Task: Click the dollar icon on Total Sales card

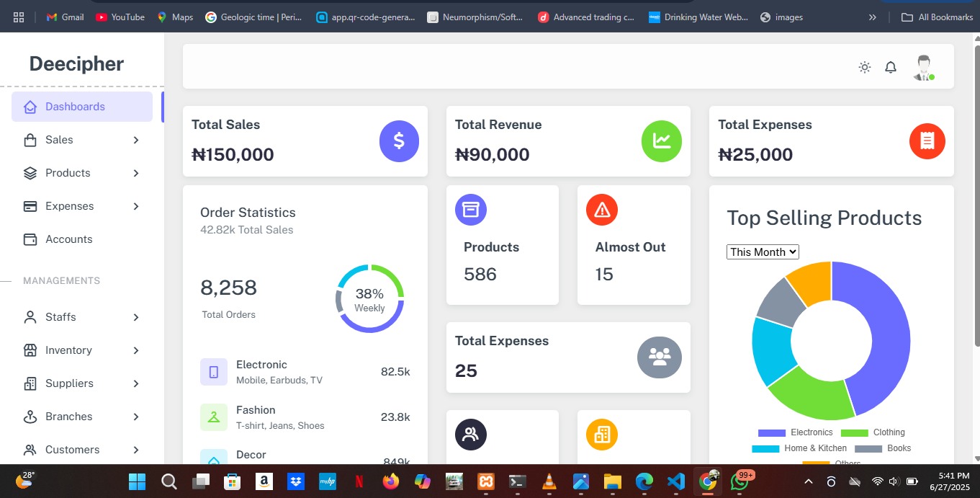Action: click(x=399, y=141)
